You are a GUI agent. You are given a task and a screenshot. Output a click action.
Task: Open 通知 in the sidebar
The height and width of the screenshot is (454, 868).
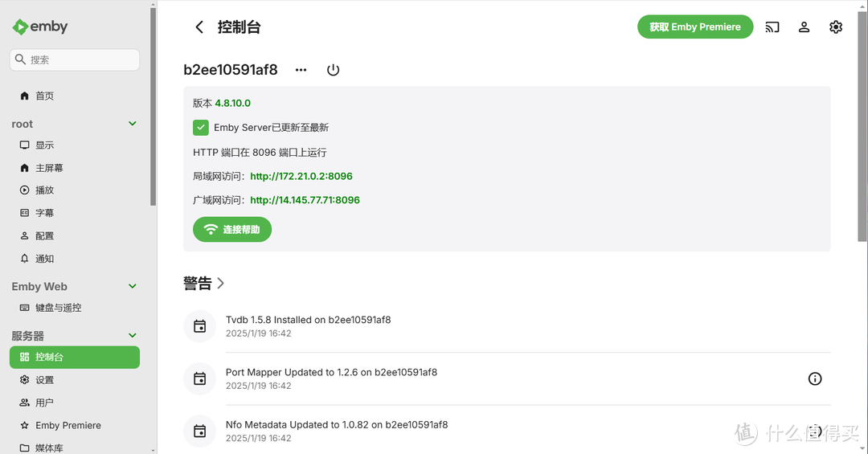tap(74, 259)
